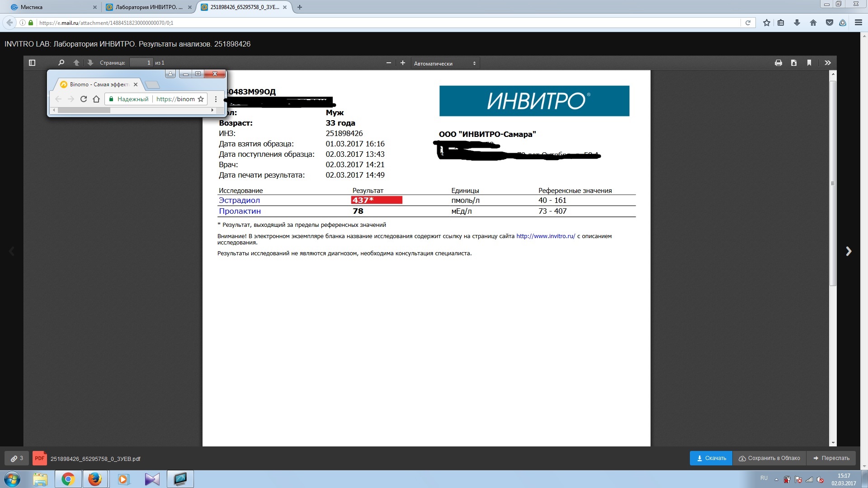
Task: Go to next page arrow in PDF toolbar
Action: point(90,63)
